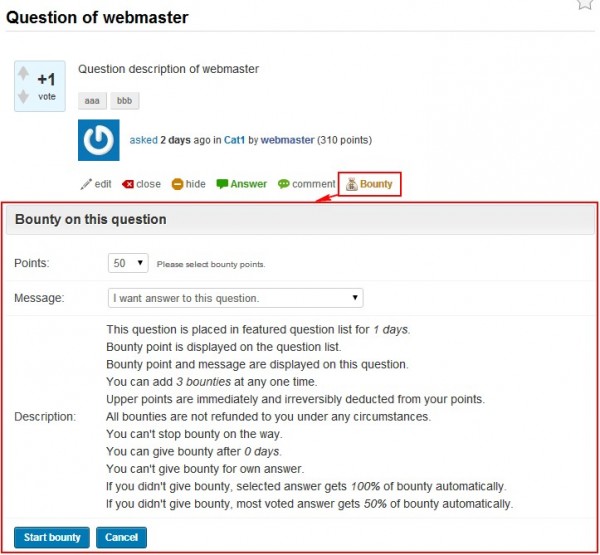Viewport: 600px width, 555px height.
Task: Visit the webmaster user profile link
Action: [287, 141]
